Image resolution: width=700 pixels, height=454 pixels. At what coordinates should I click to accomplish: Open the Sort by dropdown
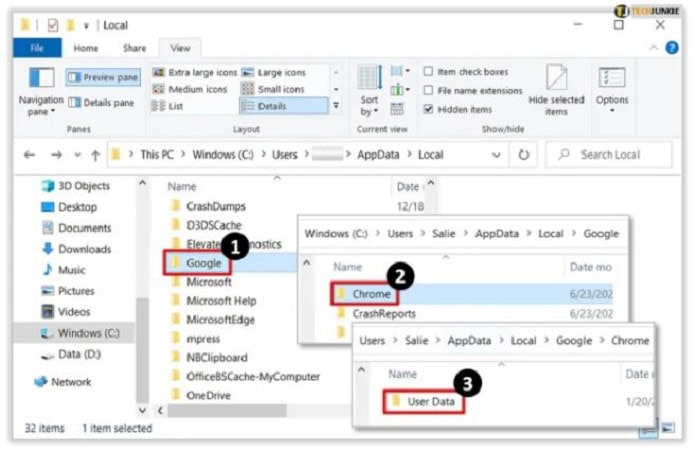point(369,91)
